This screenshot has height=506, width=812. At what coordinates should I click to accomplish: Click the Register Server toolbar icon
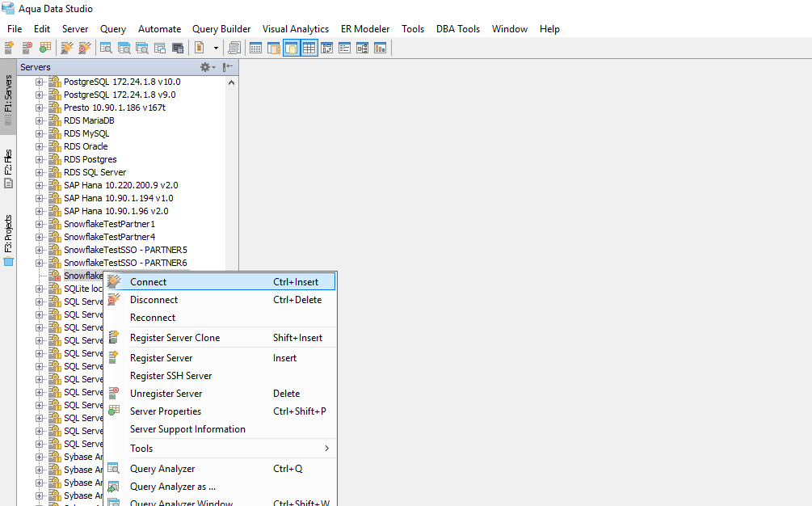[x=10, y=48]
